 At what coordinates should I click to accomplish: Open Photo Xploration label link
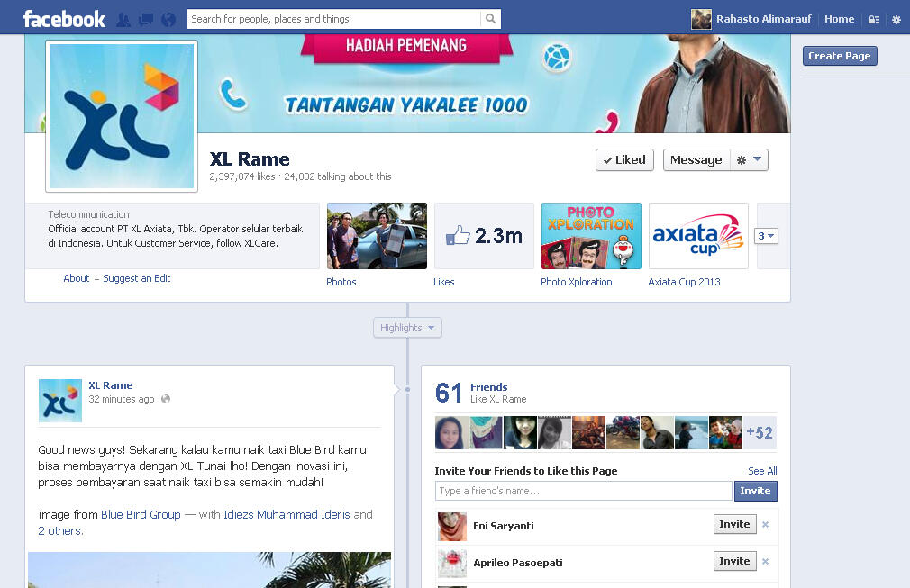click(577, 282)
